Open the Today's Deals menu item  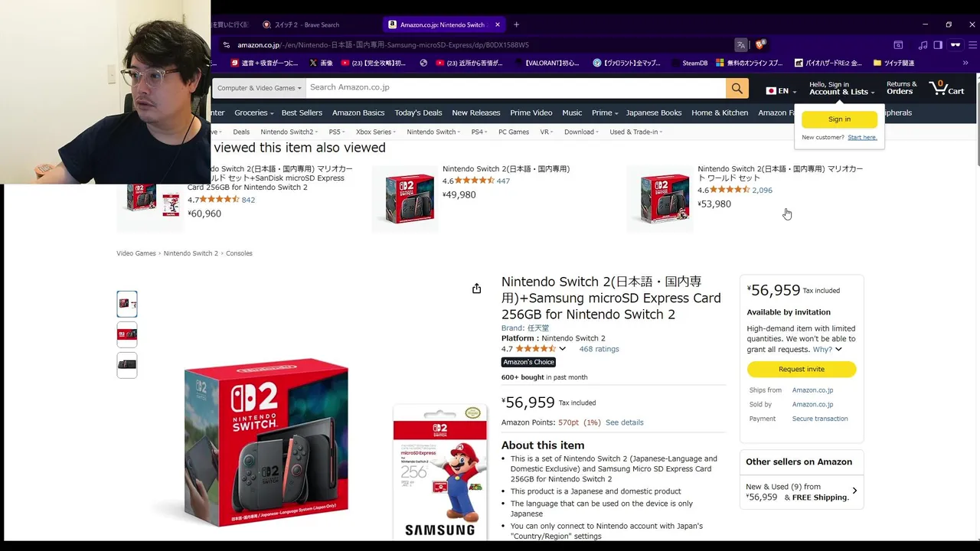click(418, 112)
